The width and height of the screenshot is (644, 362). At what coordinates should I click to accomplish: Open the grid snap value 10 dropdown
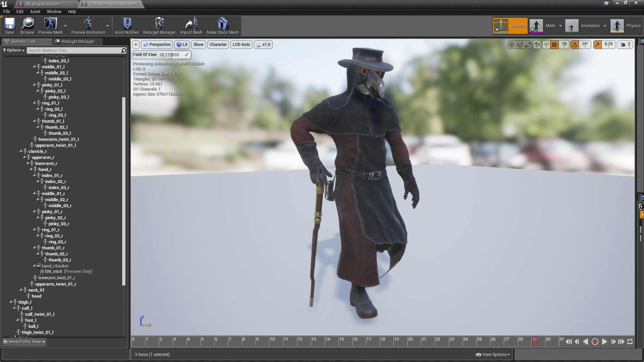(564, 45)
